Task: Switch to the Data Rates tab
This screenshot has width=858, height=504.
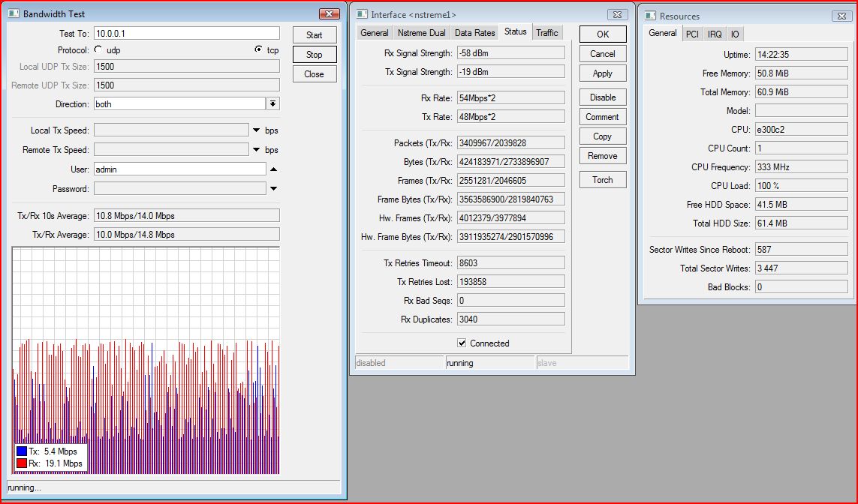Action: 474,33
